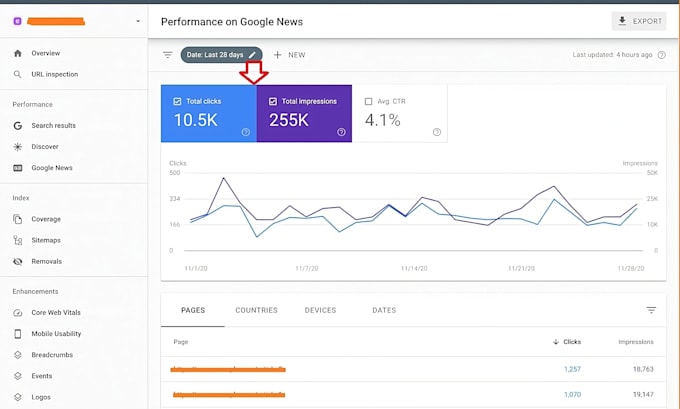
Task: Click the 4.1% average CTR value
Action: 382,120
